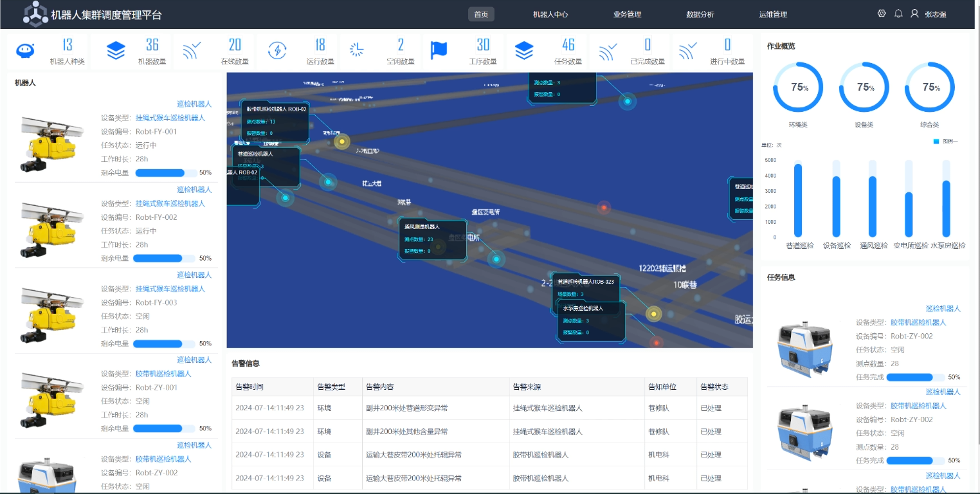Open the 运维管理 menu

pos(773,14)
